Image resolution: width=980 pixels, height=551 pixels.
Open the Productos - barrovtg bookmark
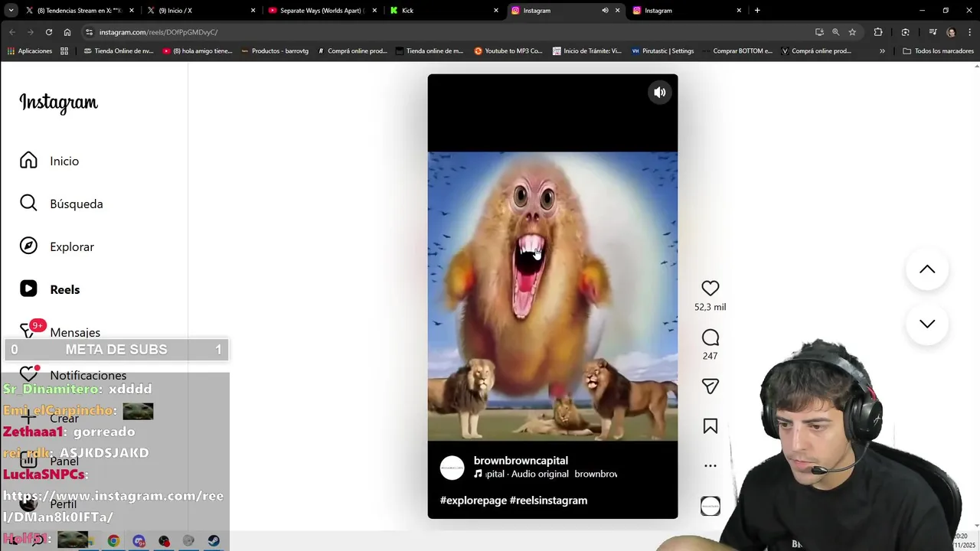tap(275, 51)
